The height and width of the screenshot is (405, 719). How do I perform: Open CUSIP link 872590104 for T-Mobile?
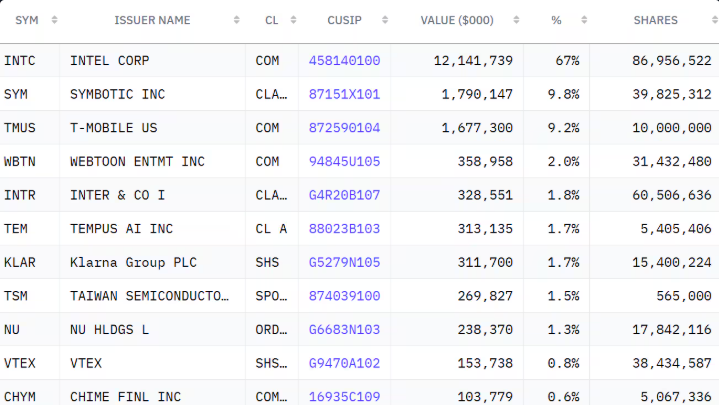(x=344, y=128)
